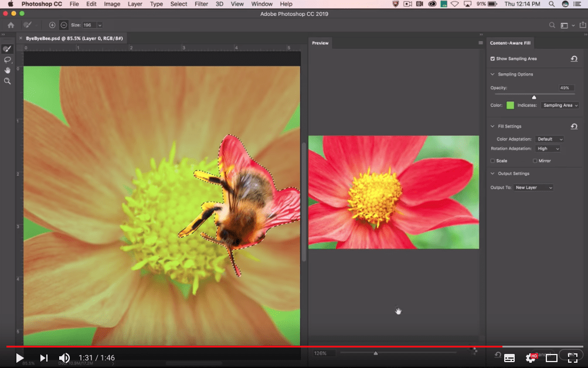588x368 pixels.
Task: Click the green sampling color swatch
Action: click(510, 105)
